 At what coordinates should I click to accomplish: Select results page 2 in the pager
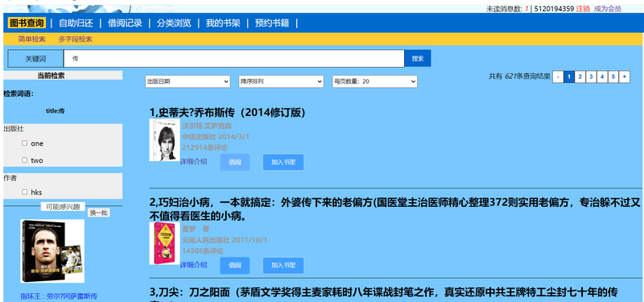tap(580, 77)
